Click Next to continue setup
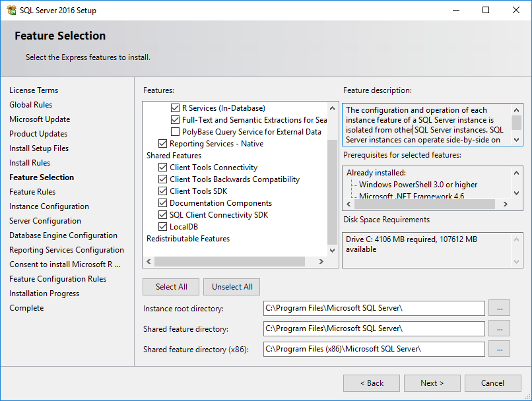The image size is (532, 401). tap(432, 383)
